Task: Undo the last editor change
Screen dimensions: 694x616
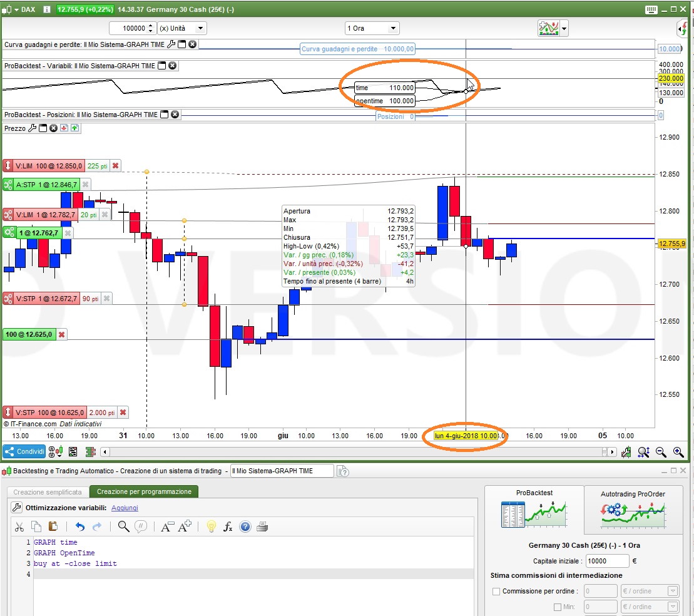Action: pyautogui.click(x=80, y=526)
